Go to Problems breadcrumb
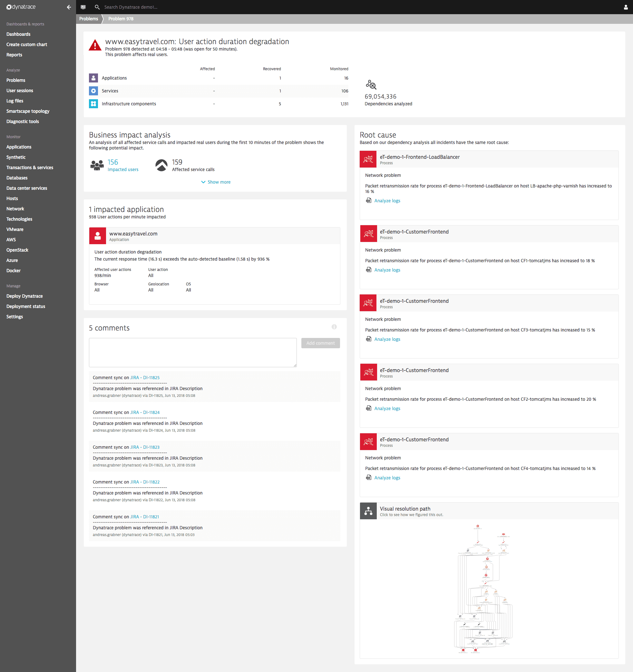Screen dimensions: 633x672 (x=89, y=19)
